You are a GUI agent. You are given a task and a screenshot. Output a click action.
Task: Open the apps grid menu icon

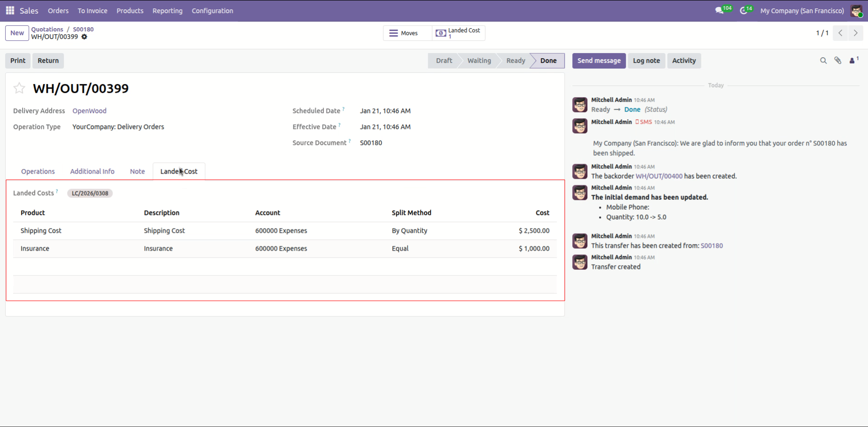click(10, 10)
